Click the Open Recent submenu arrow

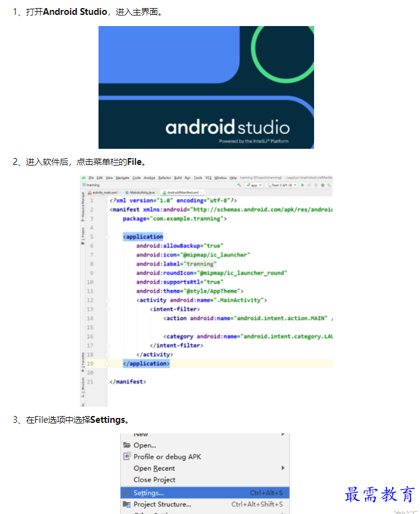[x=283, y=467]
